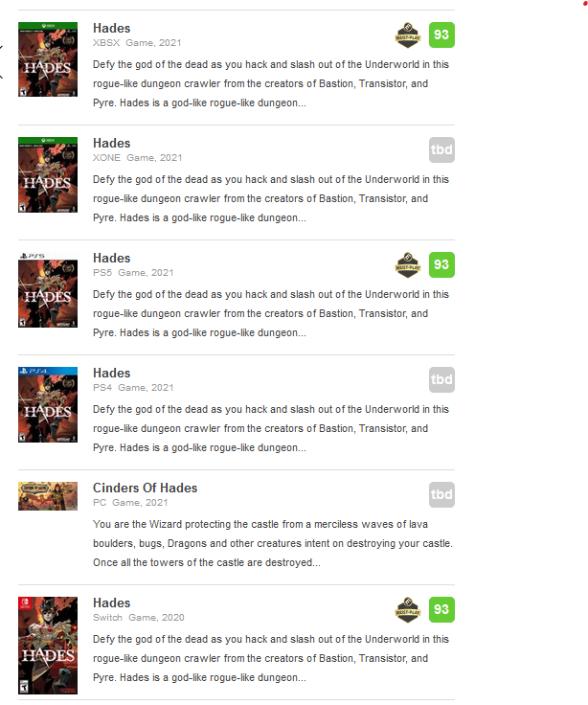Screen dimensions: 588x705
Task: Open the Hades title link for PS4
Action: 111,373
